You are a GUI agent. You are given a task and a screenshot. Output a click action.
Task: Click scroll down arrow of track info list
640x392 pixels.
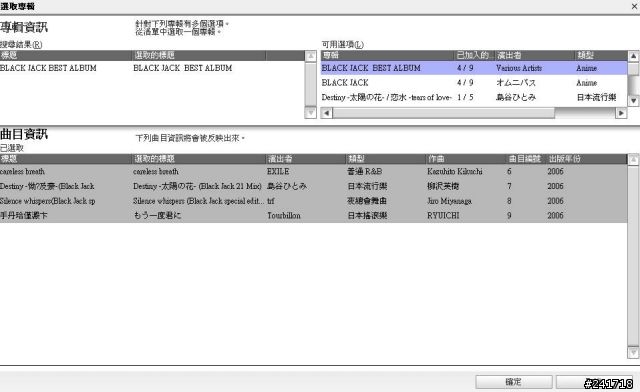pos(633,352)
